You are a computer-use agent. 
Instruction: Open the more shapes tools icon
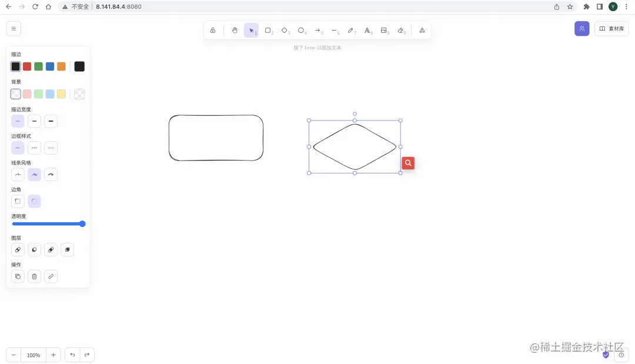pos(422,31)
